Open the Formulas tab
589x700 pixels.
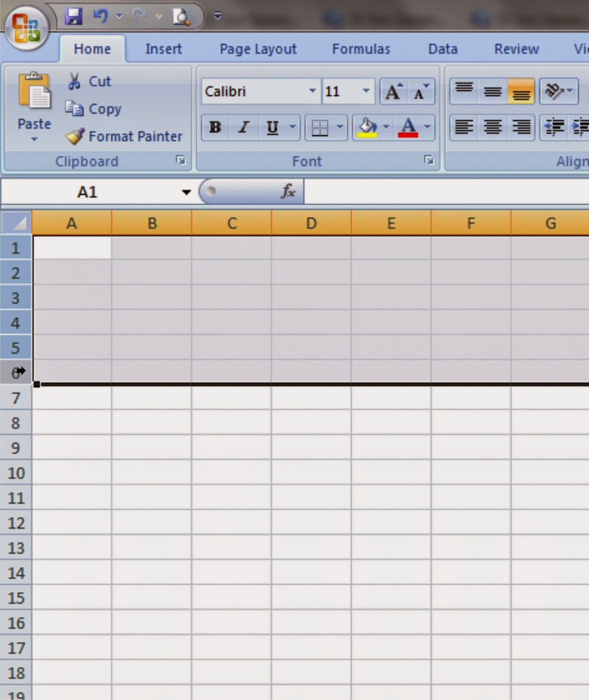[x=361, y=49]
